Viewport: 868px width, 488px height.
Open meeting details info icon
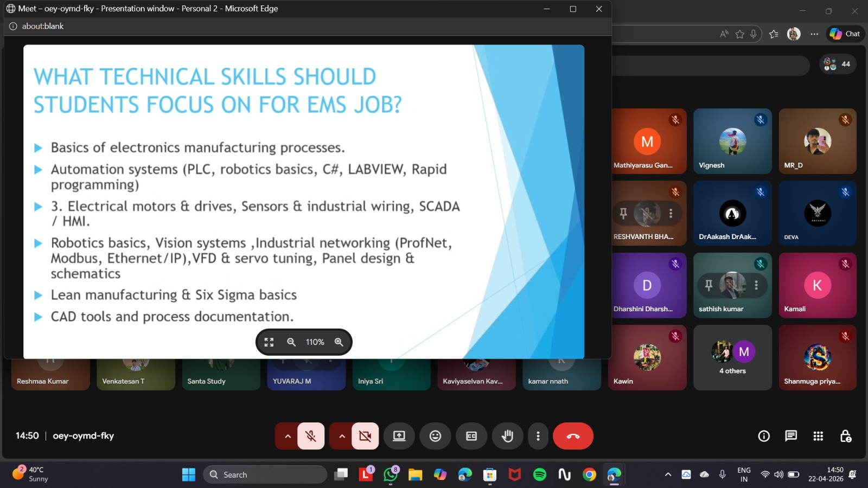(x=764, y=436)
